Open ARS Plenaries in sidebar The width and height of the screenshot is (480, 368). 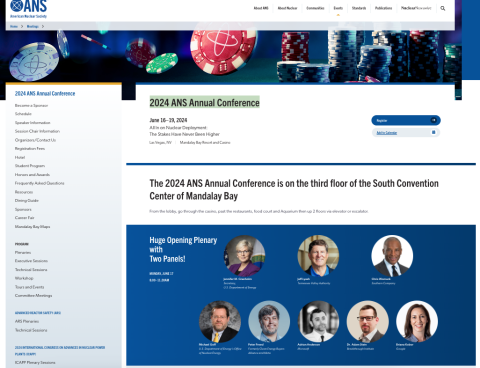click(x=27, y=321)
